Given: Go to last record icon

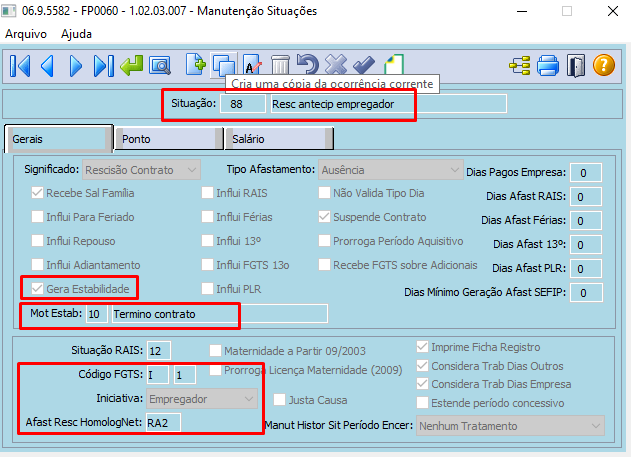Looking at the screenshot, I should point(103,66).
